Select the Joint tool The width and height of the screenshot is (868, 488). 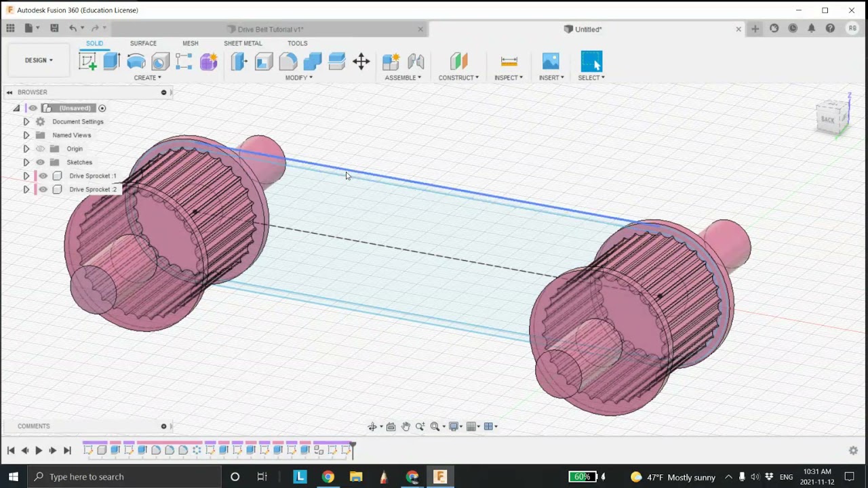(x=416, y=62)
